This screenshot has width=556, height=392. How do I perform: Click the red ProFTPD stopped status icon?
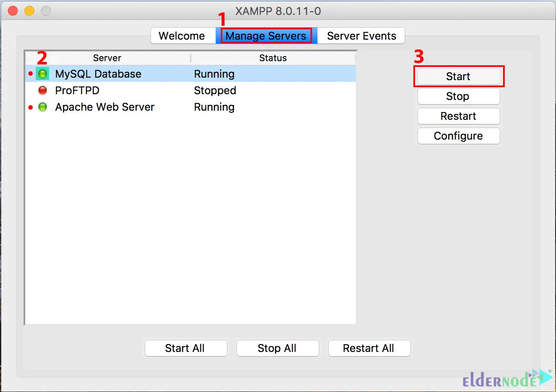tap(43, 90)
